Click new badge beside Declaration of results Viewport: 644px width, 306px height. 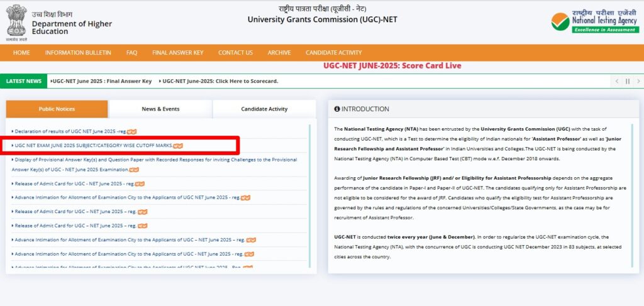click(x=132, y=132)
